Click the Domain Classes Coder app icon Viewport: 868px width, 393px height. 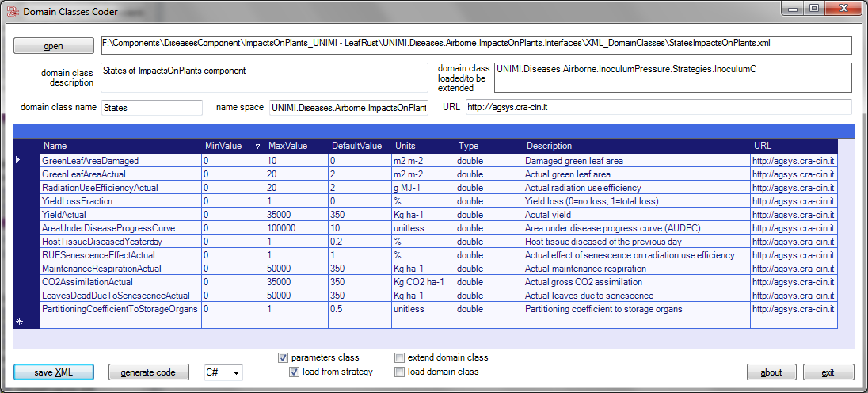pos(12,10)
